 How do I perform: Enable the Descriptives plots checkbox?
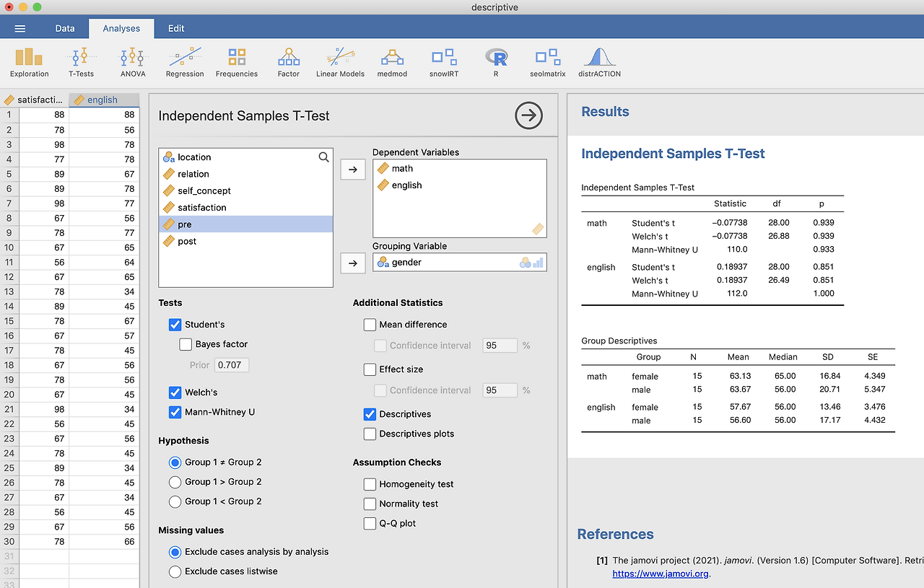(x=370, y=434)
